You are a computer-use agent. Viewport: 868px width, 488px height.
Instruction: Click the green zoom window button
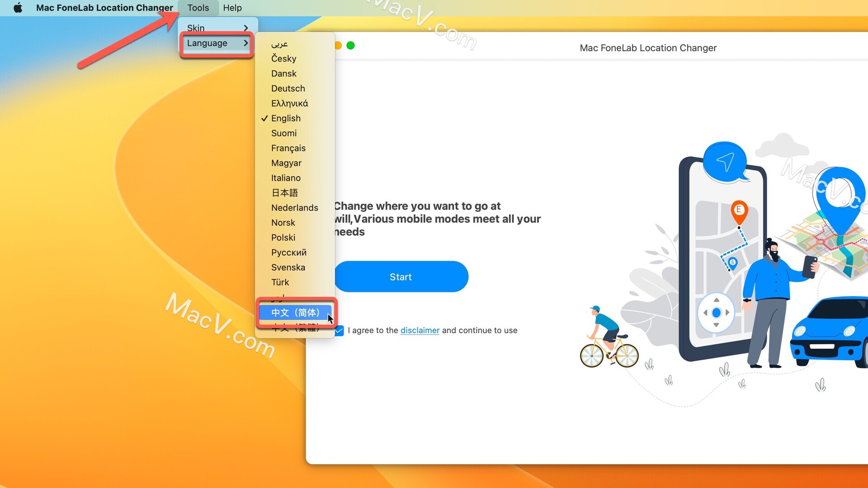pos(350,45)
